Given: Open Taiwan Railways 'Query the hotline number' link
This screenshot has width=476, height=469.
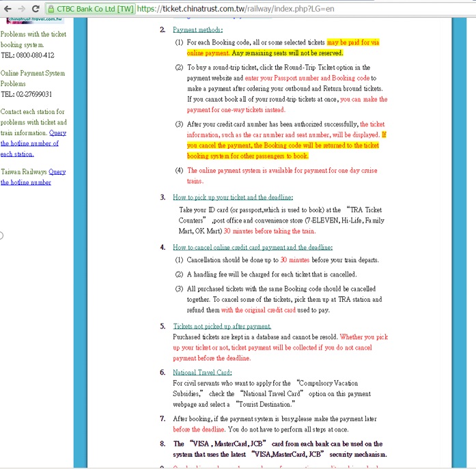Looking at the screenshot, I should [33, 177].
